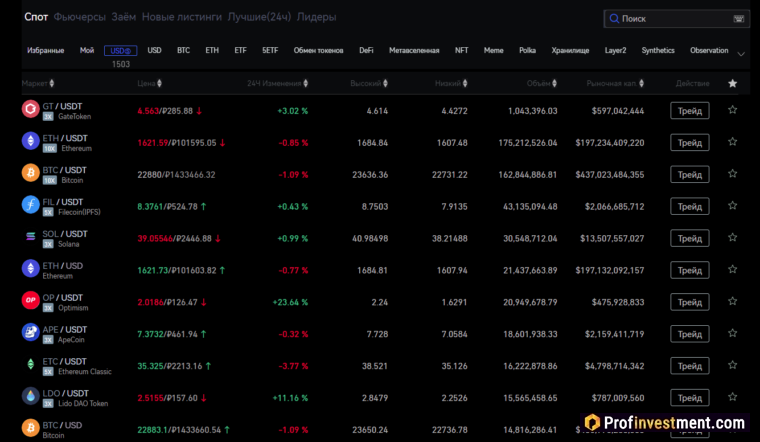Click the LDO Lido DAO Token icon
This screenshot has height=442, width=760.
(31, 396)
